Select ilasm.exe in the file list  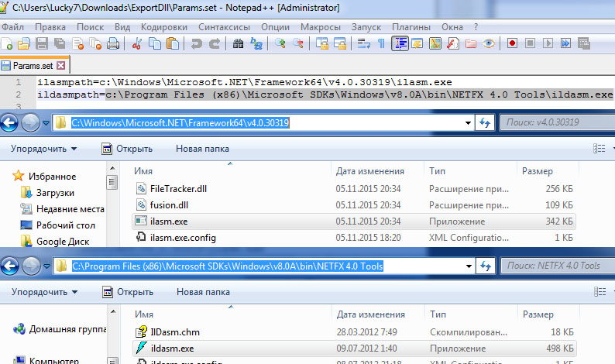click(x=354, y=221)
